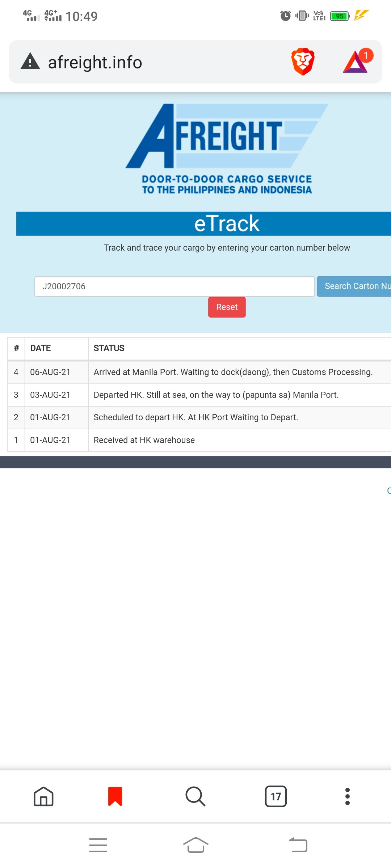Tap the afreight.info address bar
Screen dimensions: 391x868
coord(195,62)
